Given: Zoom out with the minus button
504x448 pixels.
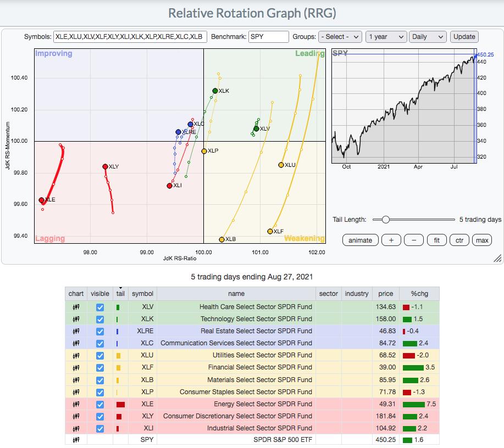Looking at the screenshot, I should (414, 240).
